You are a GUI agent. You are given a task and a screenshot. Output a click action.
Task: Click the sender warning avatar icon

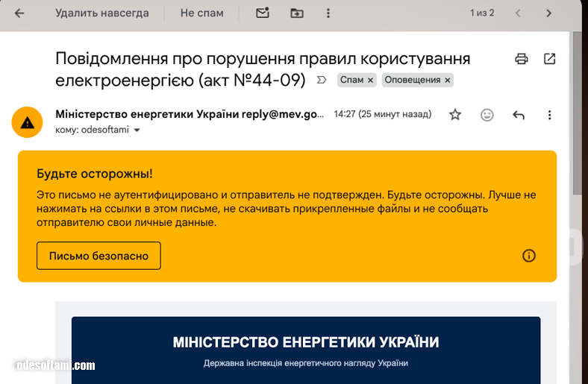click(x=27, y=122)
